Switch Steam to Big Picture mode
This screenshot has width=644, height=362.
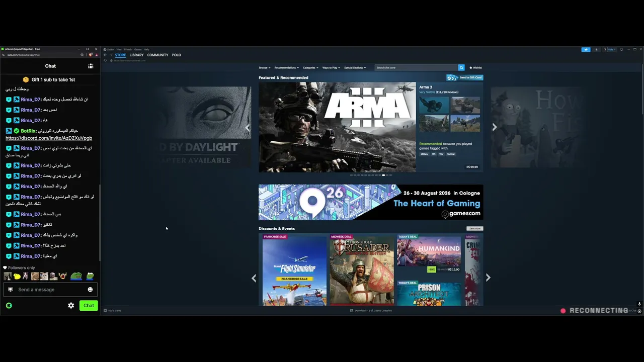point(621,49)
